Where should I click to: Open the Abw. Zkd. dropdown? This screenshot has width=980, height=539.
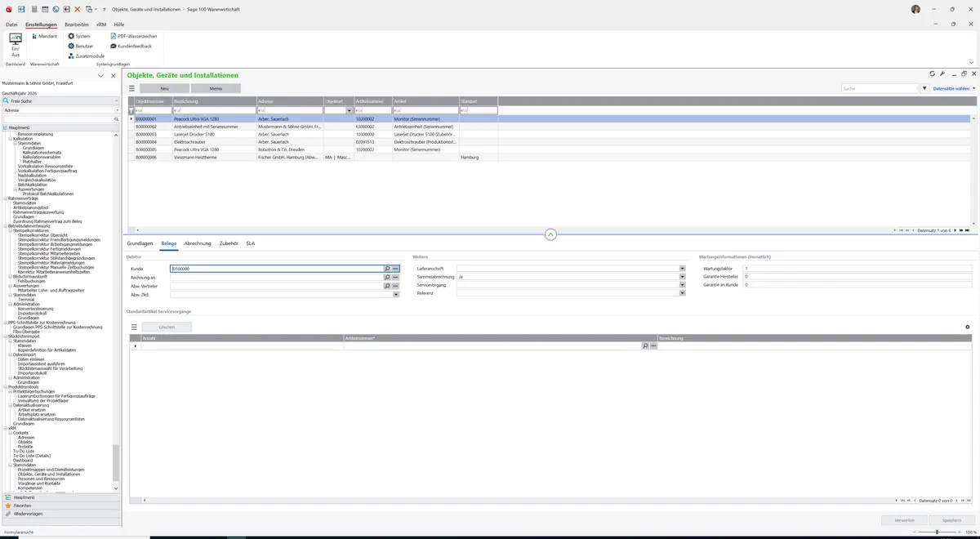coord(396,296)
